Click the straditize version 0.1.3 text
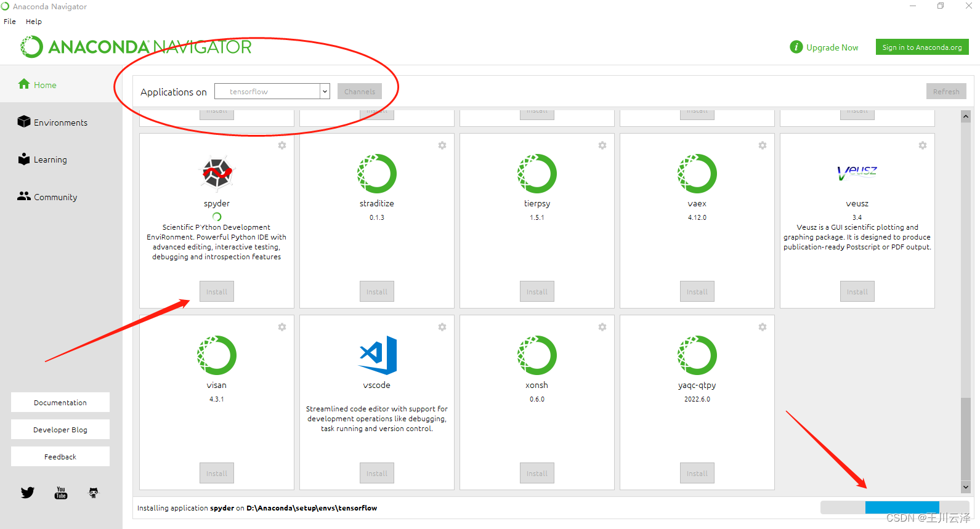Screen dimensions: 980x529 377,217
